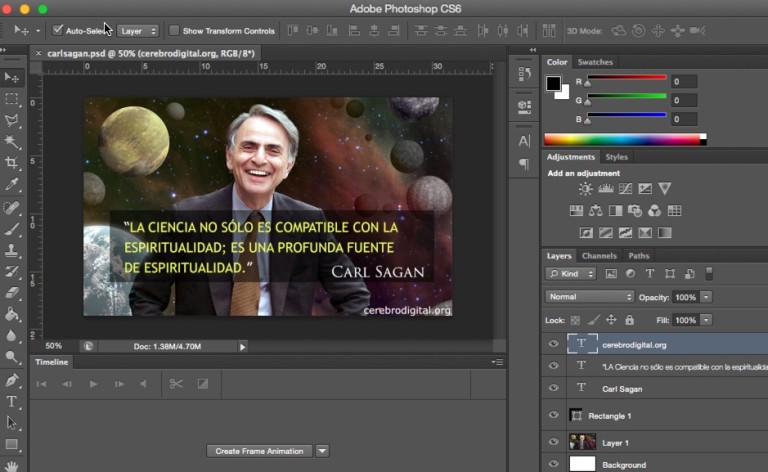Open the Layer auto-select dropdown
Viewport: 768px width, 472px height.
[x=139, y=31]
